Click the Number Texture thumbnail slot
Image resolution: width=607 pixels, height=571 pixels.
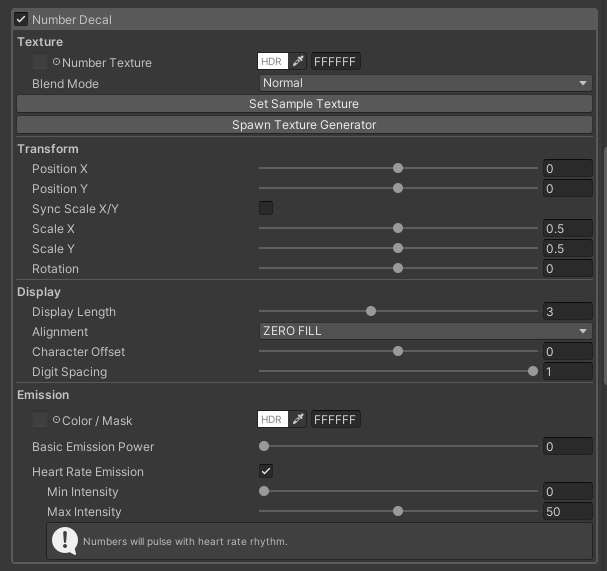tap(40, 62)
